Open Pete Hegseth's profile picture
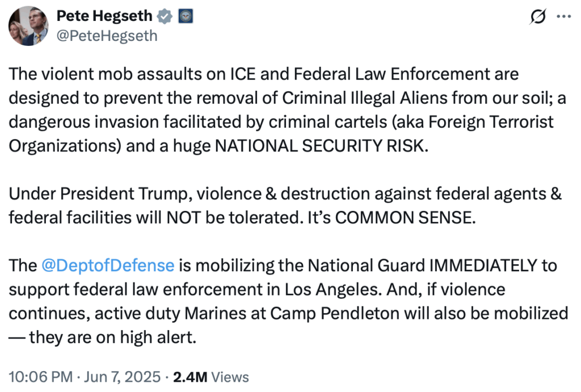The image size is (581, 392). click(x=28, y=27)
